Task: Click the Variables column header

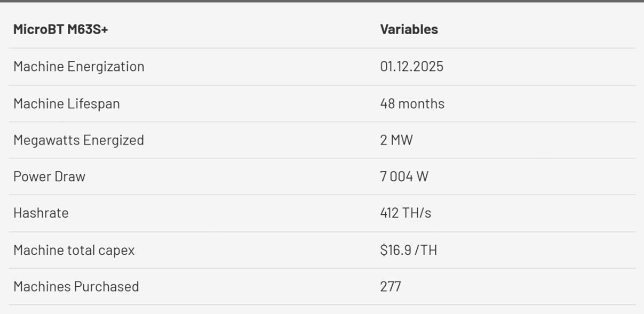Action: coord(409,29)
